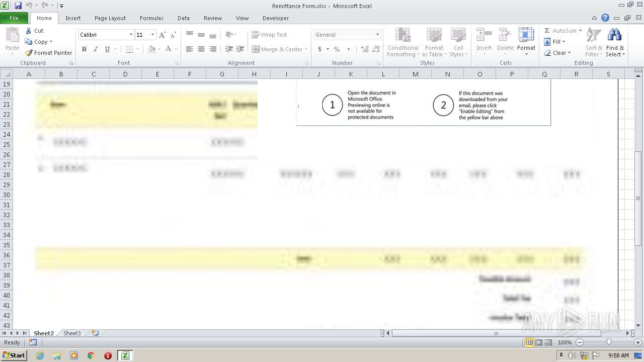
Task: Click the Insert Worksheet tab icon
Action: pyautogui.click(x=95, y=333)
